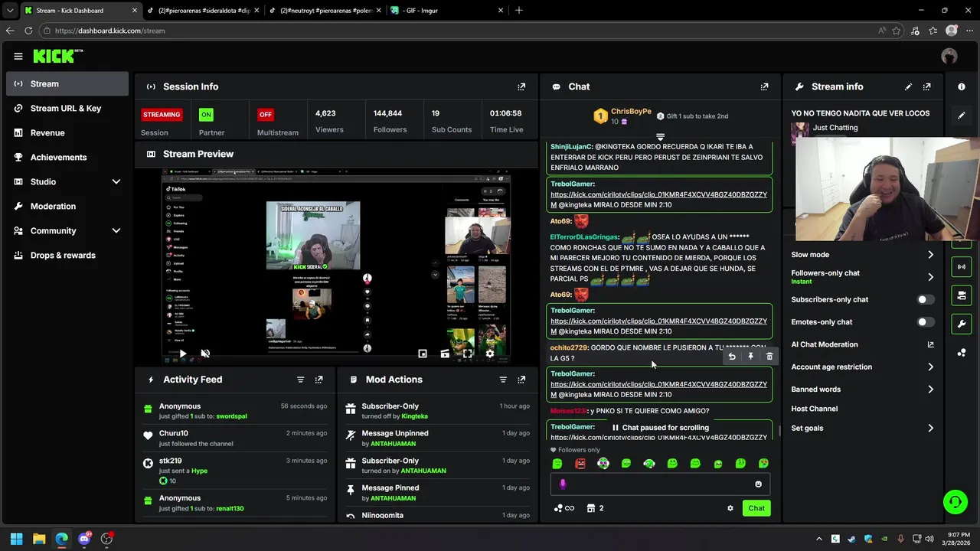The image size is (980, 551).
Task: Click the browser address bar URL
Action: click(x=109, y=31)
